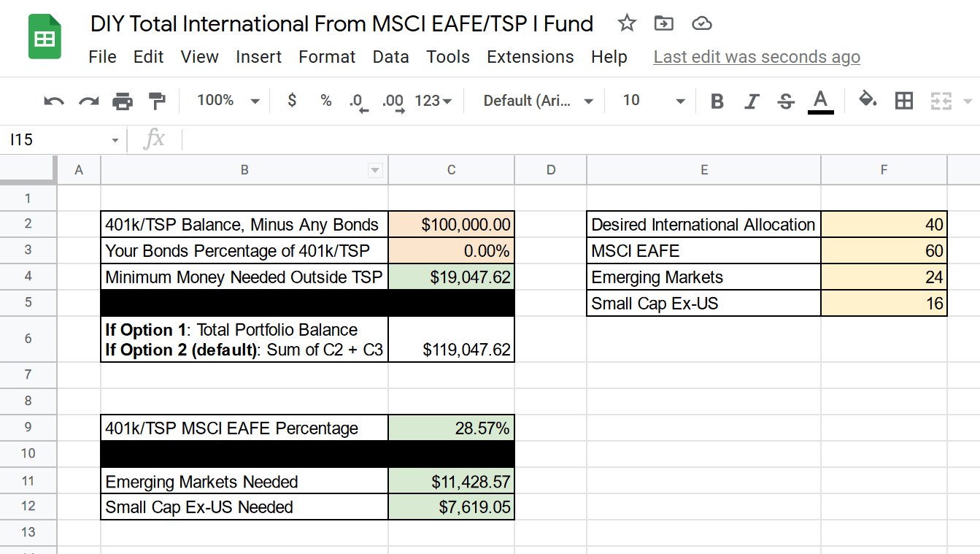Viewport: 980px width, 554px height.
Task: Select column F header
Action: pos(884,170)
